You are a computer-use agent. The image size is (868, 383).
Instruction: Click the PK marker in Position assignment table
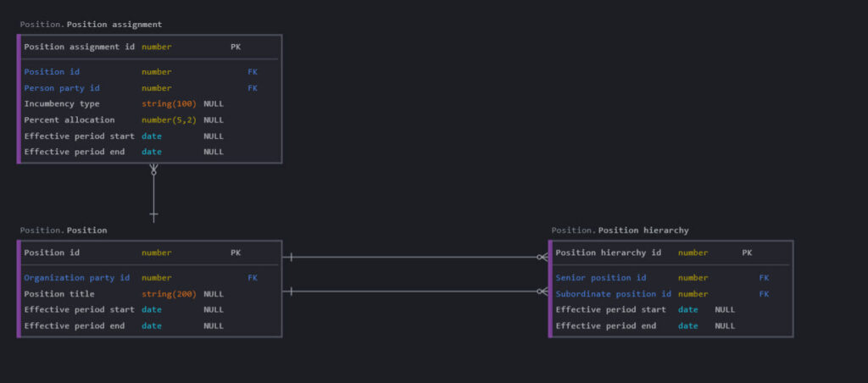click(236, 47)
